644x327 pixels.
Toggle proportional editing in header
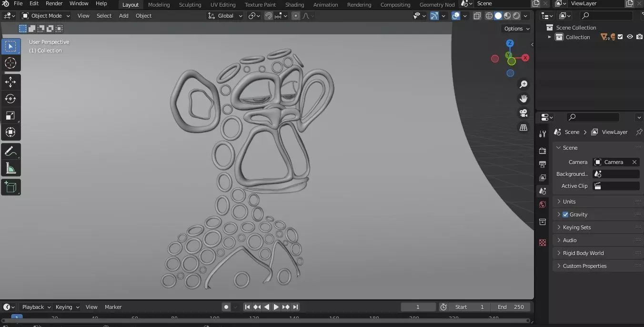(x=296, y=16)
